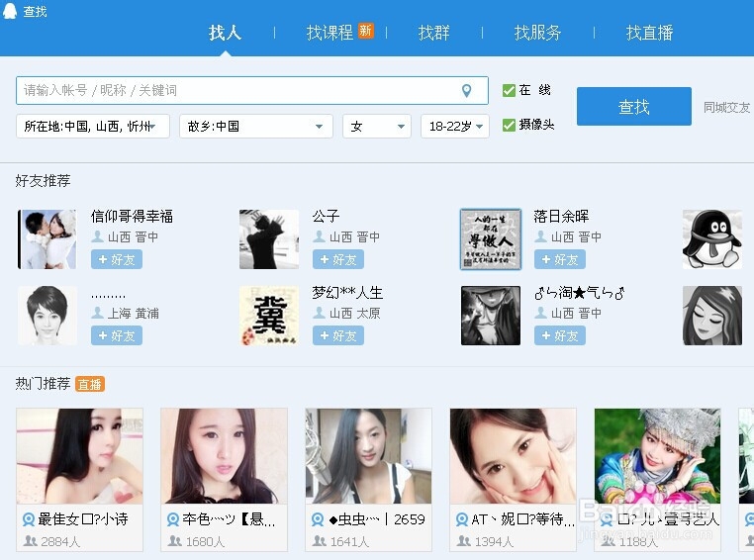This screenshot has height=560, width=754.
Task: Click the nickname 落日余晖
Action: coord(561,217)
